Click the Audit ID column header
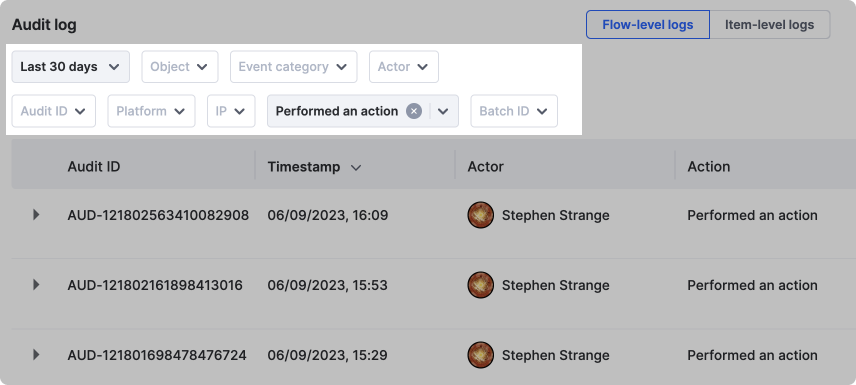The image size is (856, 385). click(x=94, y=167)
